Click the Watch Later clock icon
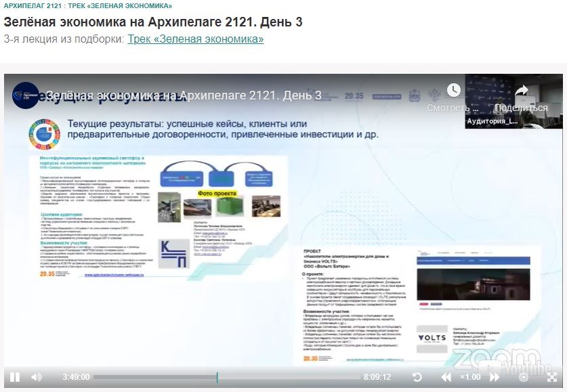 tap(453, 91)
